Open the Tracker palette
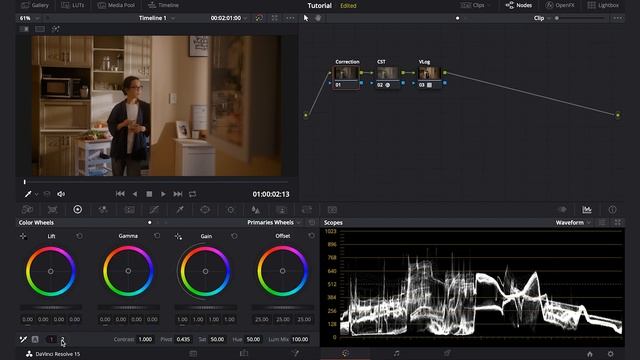The width and height of the screenshot is (640, 360). click(x=231, y=209)
